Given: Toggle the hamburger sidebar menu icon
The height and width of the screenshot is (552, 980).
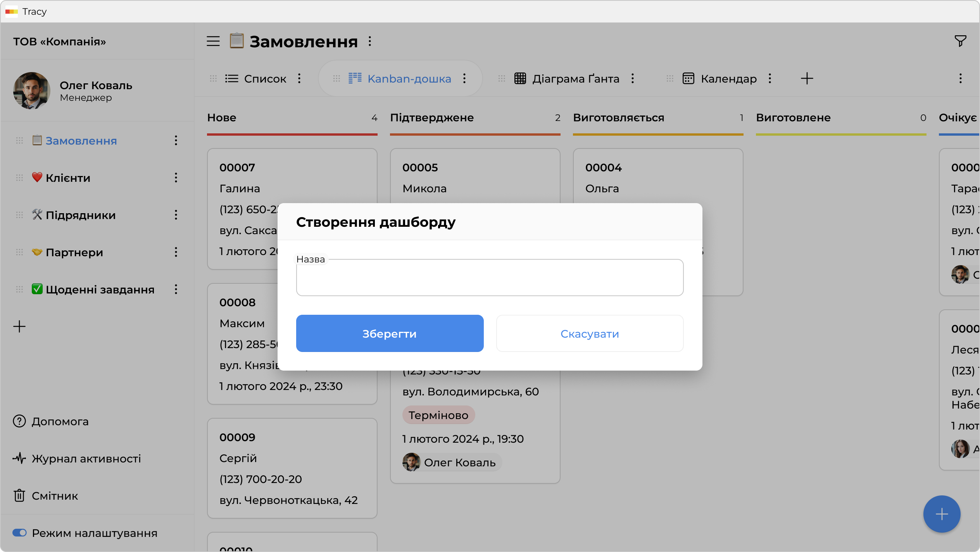Looking at the screenshot, I should pos(213,41).
